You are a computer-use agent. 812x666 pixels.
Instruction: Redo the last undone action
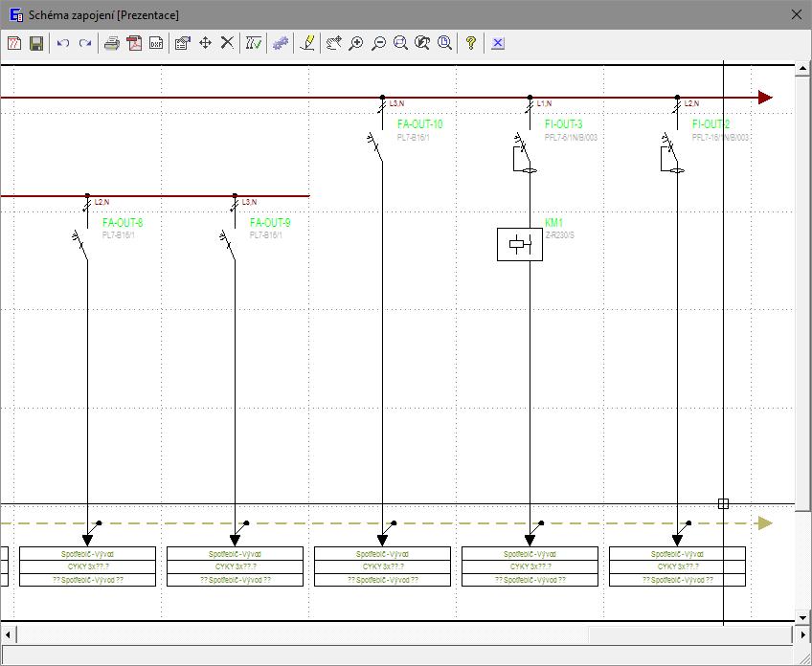(85, 43)
